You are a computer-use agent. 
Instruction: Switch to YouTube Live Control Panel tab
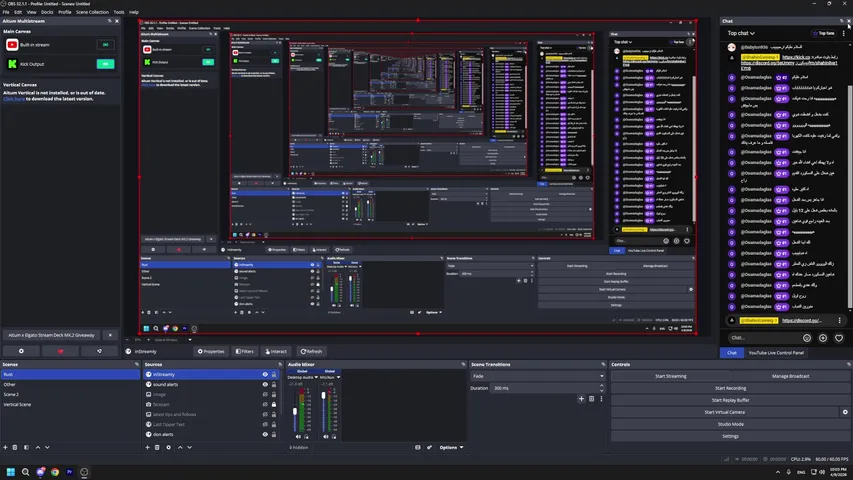[x=776, y=353]
